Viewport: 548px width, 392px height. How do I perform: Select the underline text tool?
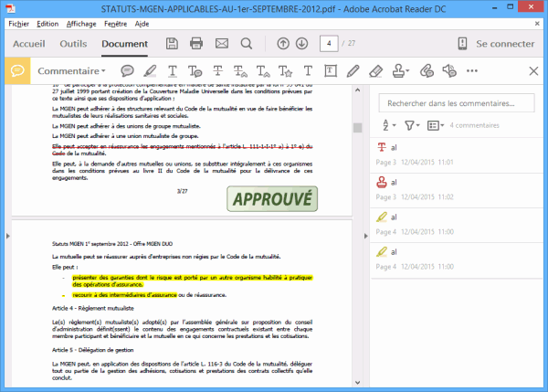coord(173,71)
